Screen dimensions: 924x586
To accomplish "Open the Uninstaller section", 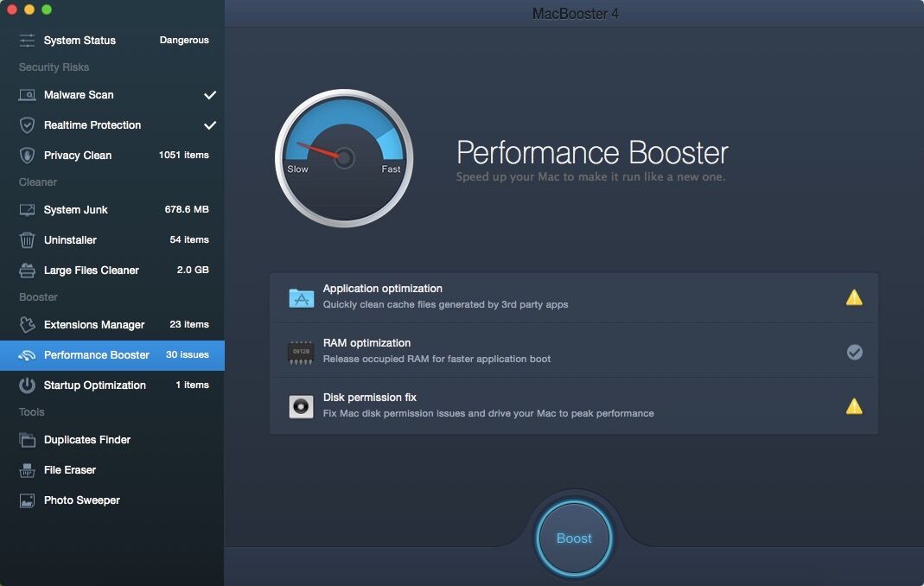I will point(112,240).
